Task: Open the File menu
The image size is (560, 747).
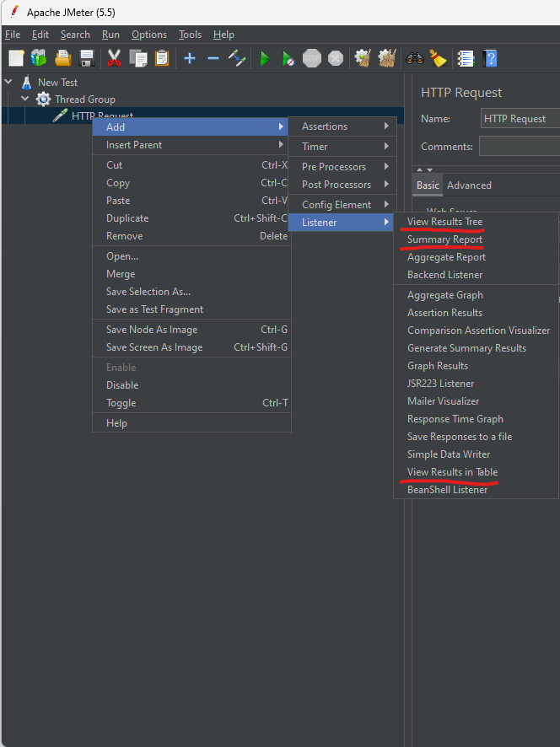Action: (x=13, y=35)
